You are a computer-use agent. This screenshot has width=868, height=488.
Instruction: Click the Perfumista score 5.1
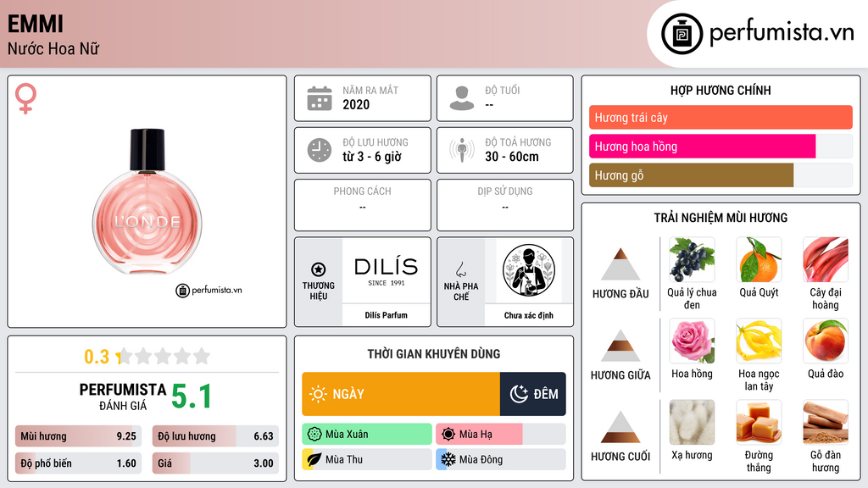point(192,396)
